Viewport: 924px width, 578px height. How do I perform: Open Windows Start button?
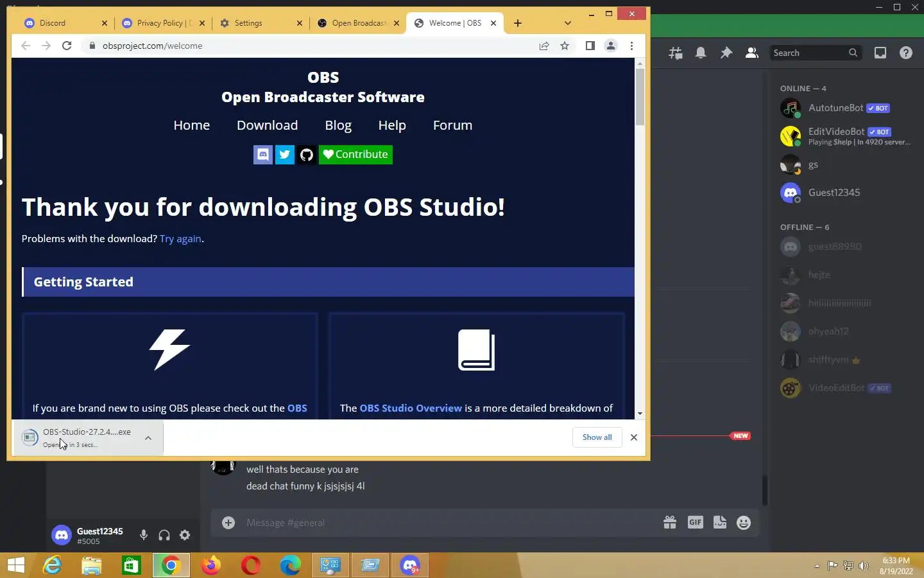tap(16, 565)
